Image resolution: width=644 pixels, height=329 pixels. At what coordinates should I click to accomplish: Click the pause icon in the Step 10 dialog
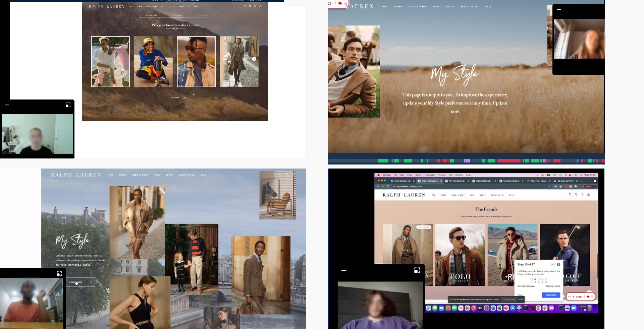553,265
